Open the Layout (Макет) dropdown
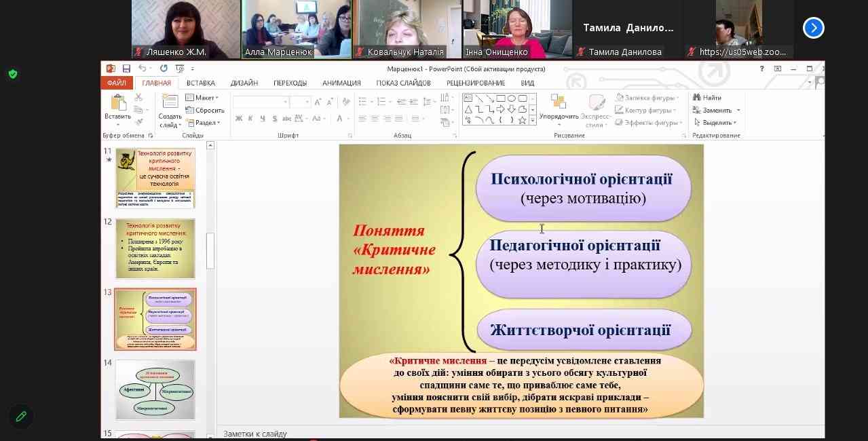This screenshot has height=441, width=868. point(202,98)
